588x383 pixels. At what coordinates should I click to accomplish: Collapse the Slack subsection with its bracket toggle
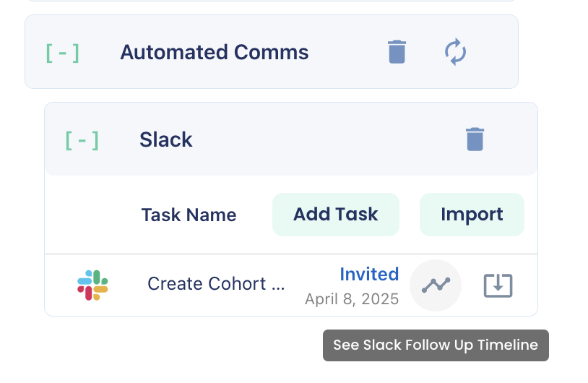pyautogui.click(x=82, y=140)
